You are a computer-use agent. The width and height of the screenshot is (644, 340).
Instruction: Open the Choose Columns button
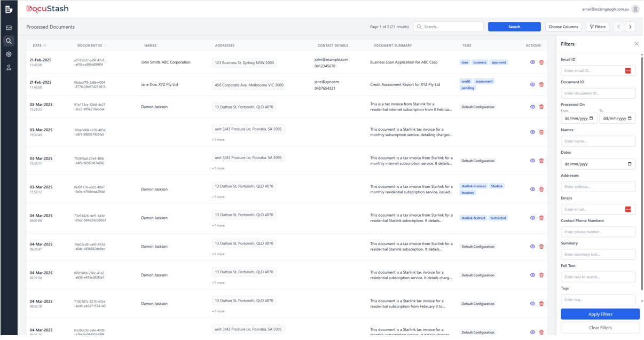(x=563, y=27)
